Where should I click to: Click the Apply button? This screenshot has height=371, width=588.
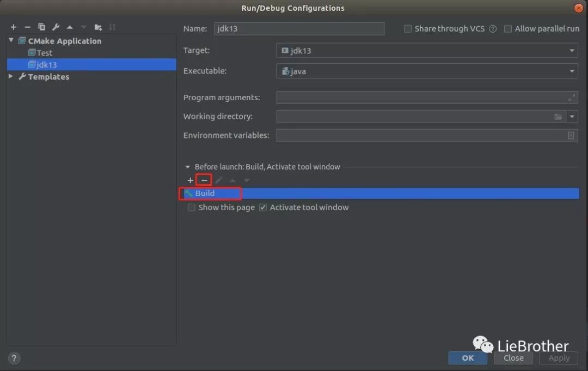(x=559, y=358)
